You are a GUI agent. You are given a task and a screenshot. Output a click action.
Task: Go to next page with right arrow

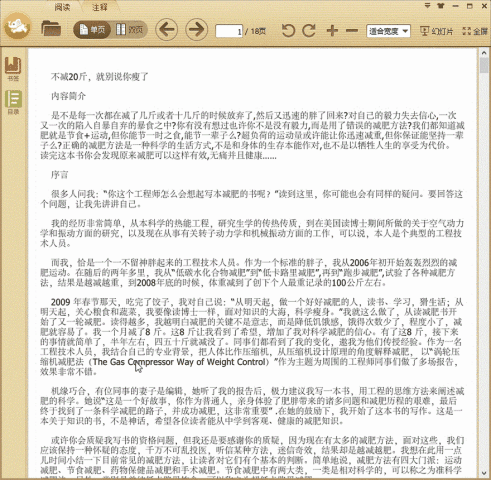(x=196, y=29)
